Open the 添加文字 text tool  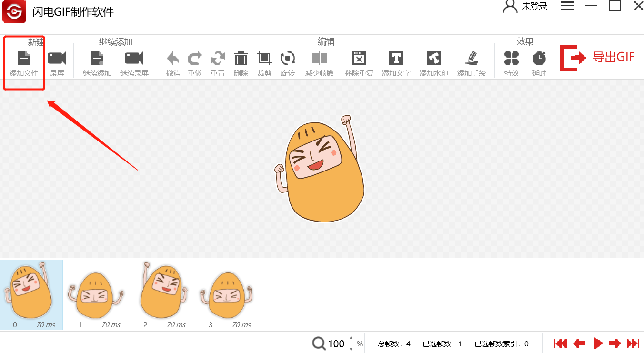[396, 62]
